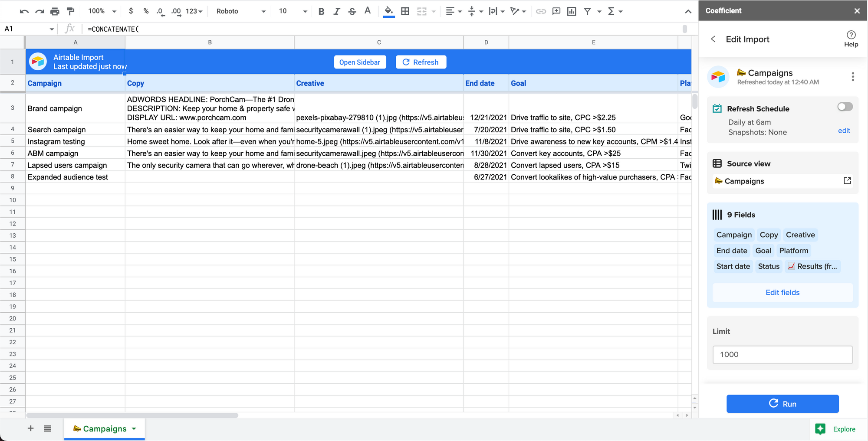This screenshot has width=868, height=441.
Task: Format as percent
Action: coord(146,11)
